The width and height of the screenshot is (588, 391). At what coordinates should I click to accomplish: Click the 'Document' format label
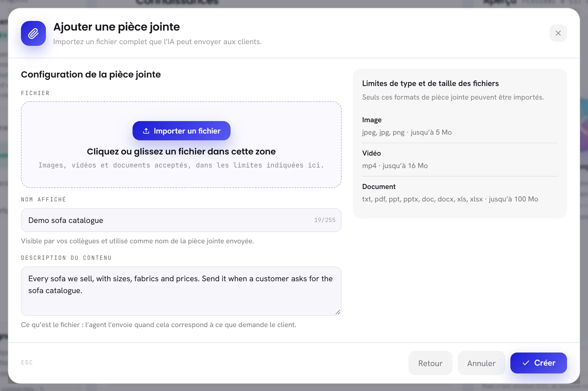click(379, 186)
